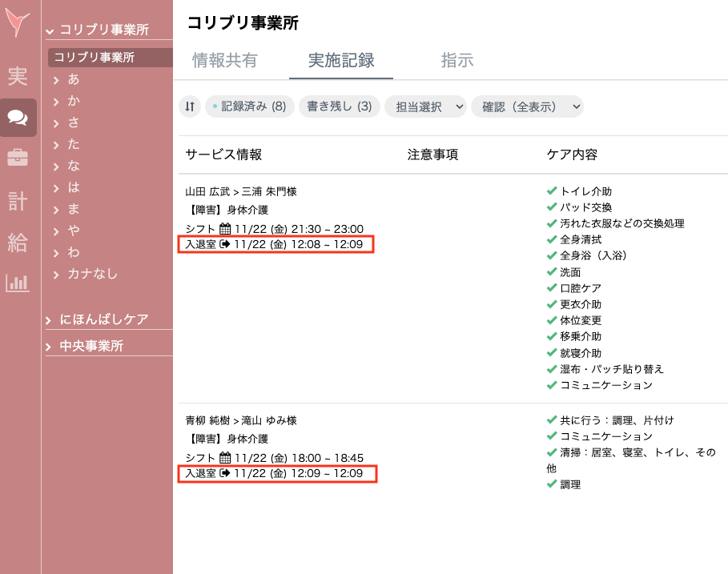Switch to the 指示 tab
Image resolution: width=728 pixels, height=574 pixels.
tap(457, 60)
